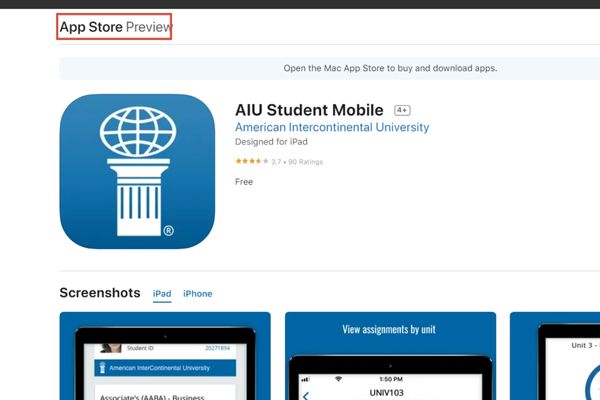Tap the back chevron beside UNIV103
The width and height of the screenshot is (600, 400).
[x=306, y=395]
